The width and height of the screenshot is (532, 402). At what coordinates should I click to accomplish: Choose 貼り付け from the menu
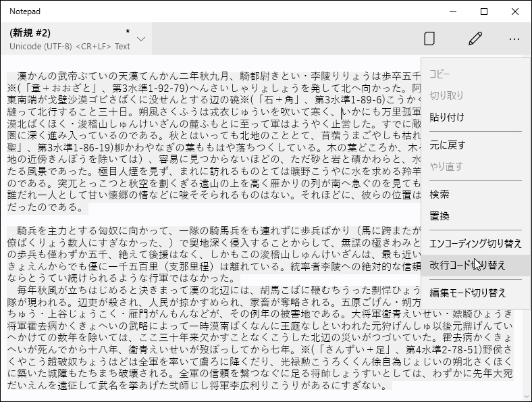pos(475,117)
